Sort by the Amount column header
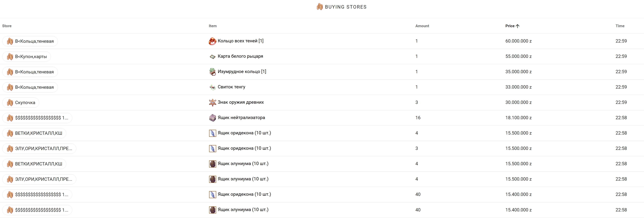The image size is (644, 218). pos(422,26)
